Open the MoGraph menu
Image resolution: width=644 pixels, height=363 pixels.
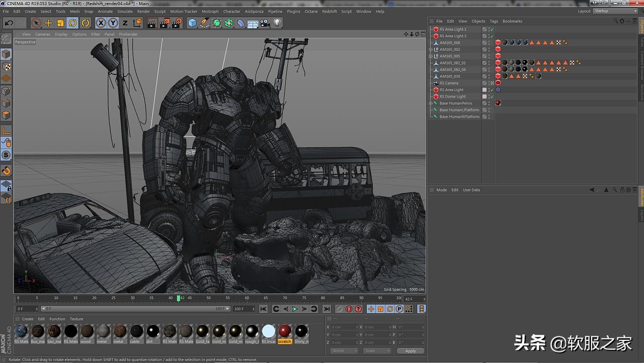[x=210, y=11]
